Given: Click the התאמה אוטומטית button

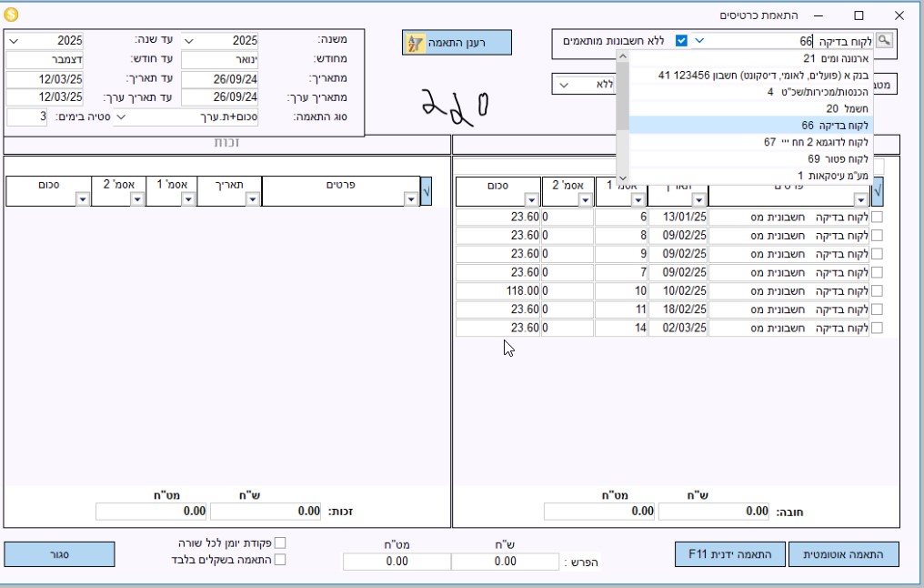Looking at the screenshot, I should click(x=843, y=553).
